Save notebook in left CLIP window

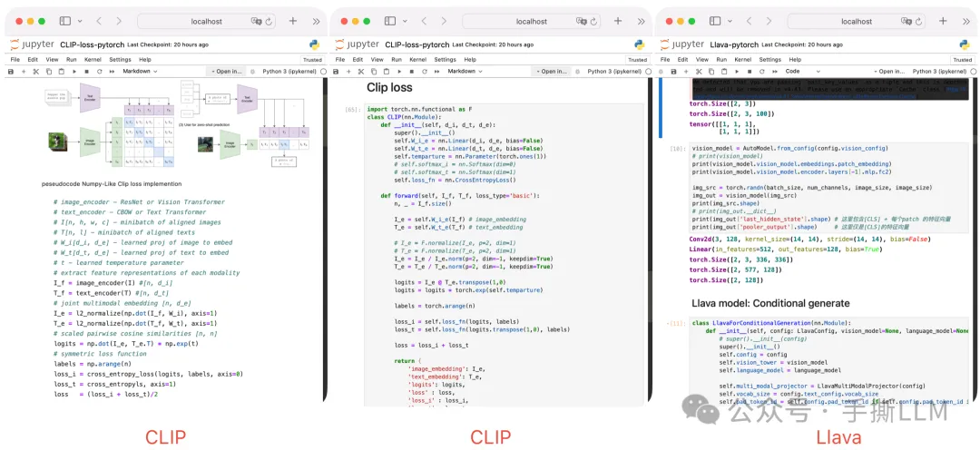pyautogui.click(x=11, y=72)
